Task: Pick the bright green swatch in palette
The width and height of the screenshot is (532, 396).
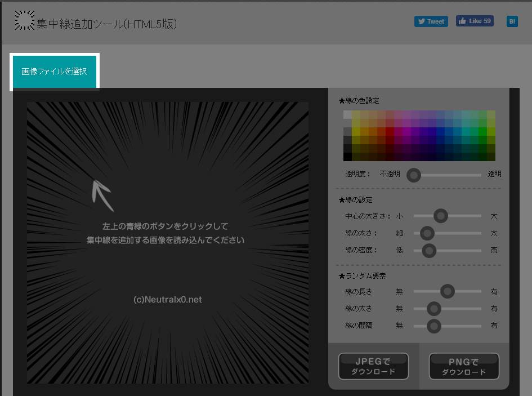Action: (482, 131)
